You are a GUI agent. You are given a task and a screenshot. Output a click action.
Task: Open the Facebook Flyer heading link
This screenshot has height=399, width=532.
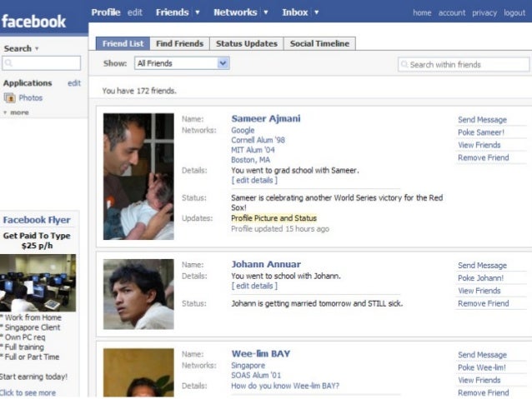[37, 220]
